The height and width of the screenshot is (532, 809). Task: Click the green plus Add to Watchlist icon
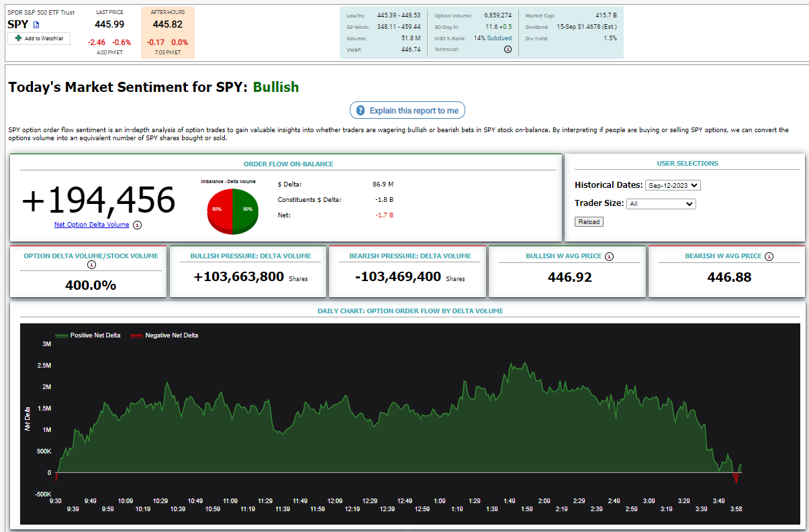click(18, 38)
